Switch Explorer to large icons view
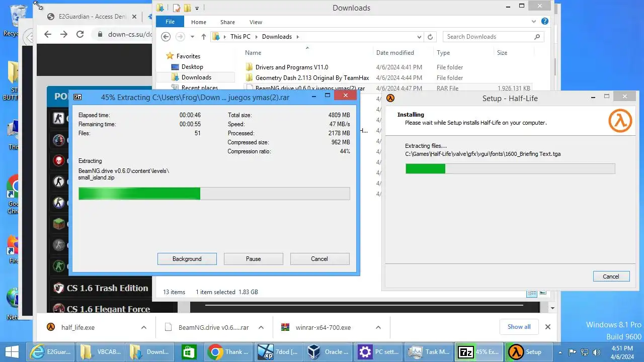This screenshot has height=362, width=644. click(x=543, y=293)
